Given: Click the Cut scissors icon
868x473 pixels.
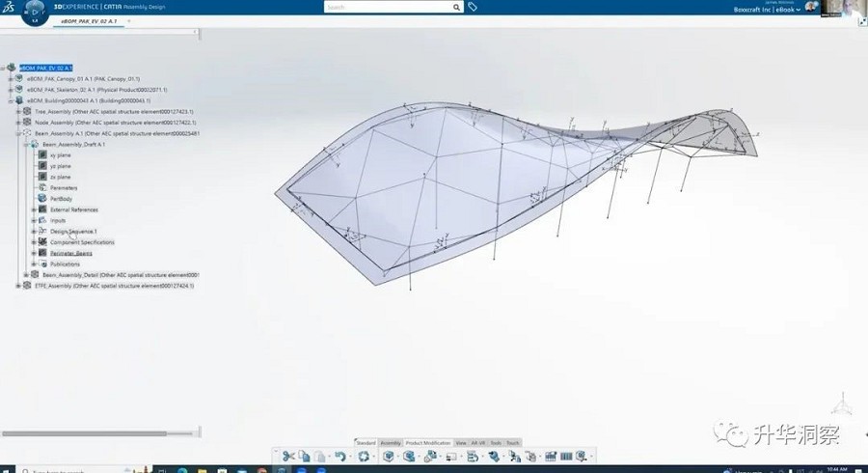Looking at the screenshot, I should pyautogui.click(x=287, y=457).
